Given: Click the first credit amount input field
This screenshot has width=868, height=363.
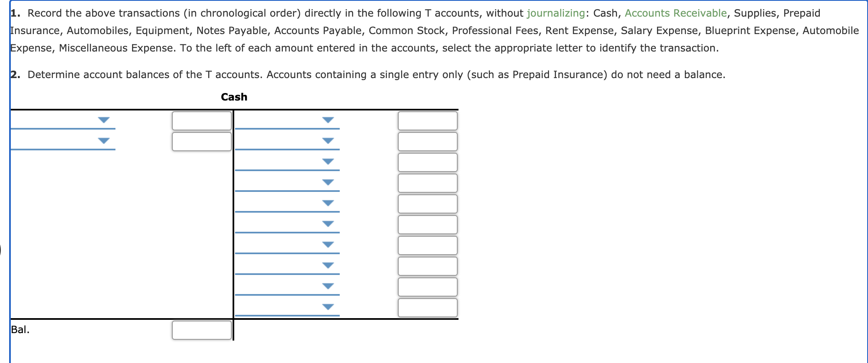Looking at the screenshot, I should [428, 121].
